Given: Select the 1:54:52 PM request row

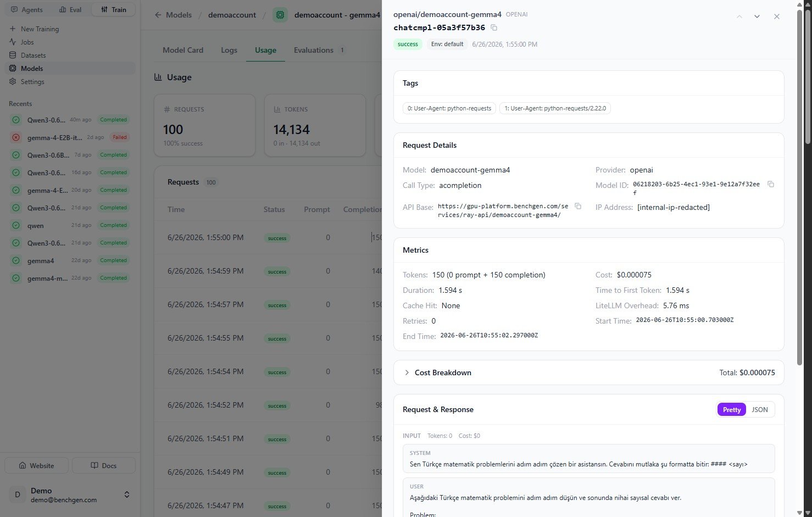Looking at the screenshot, I should point(268,405).
